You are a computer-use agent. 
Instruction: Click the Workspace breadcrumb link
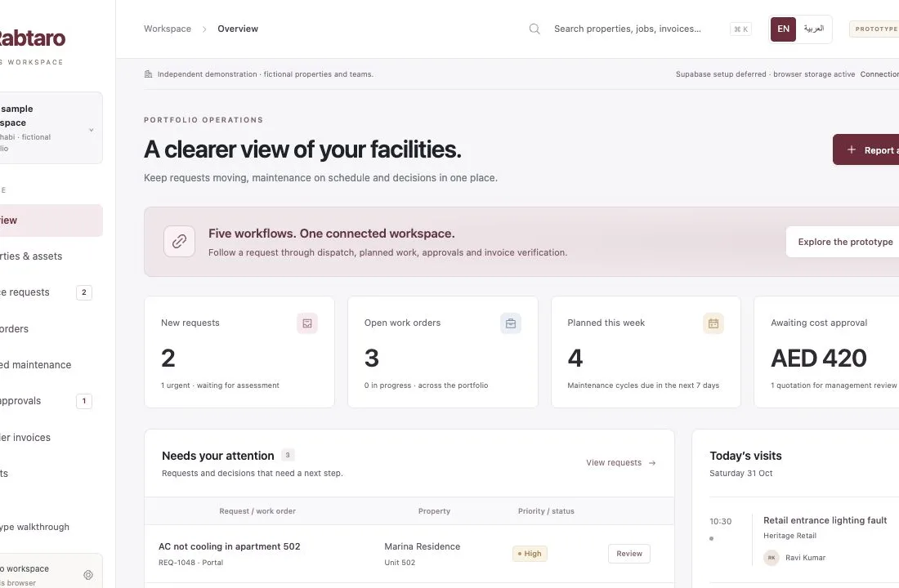[x=168, y=29]
